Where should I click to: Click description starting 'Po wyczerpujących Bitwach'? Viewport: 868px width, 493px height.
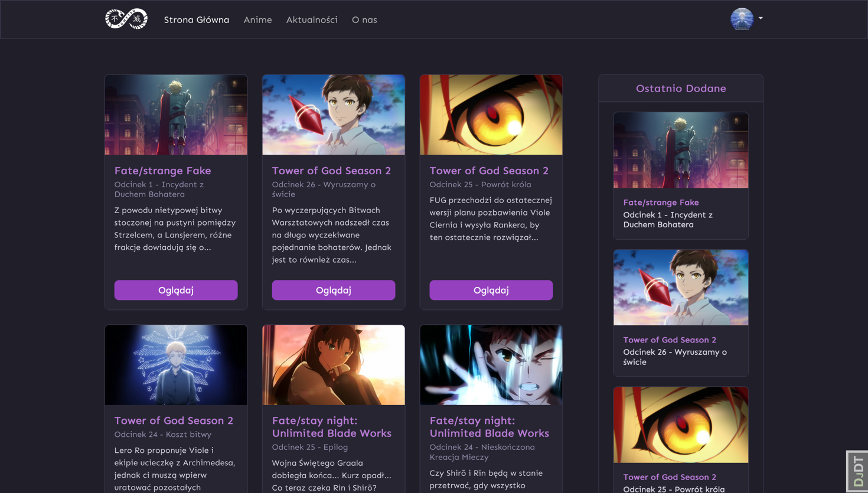(332, 235)
